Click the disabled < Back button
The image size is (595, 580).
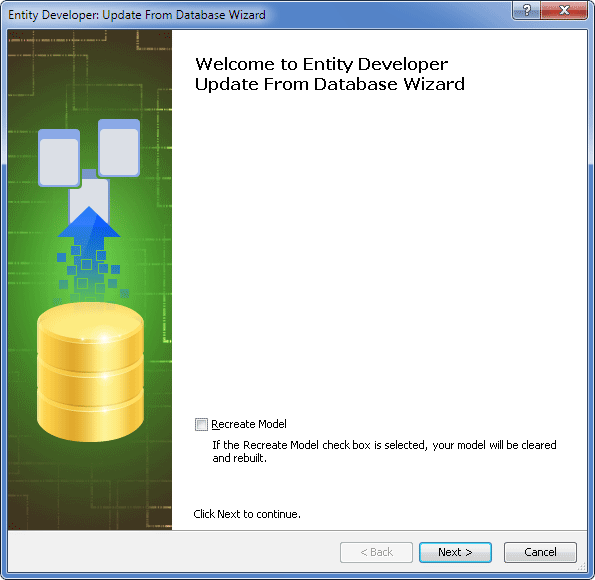376,552
